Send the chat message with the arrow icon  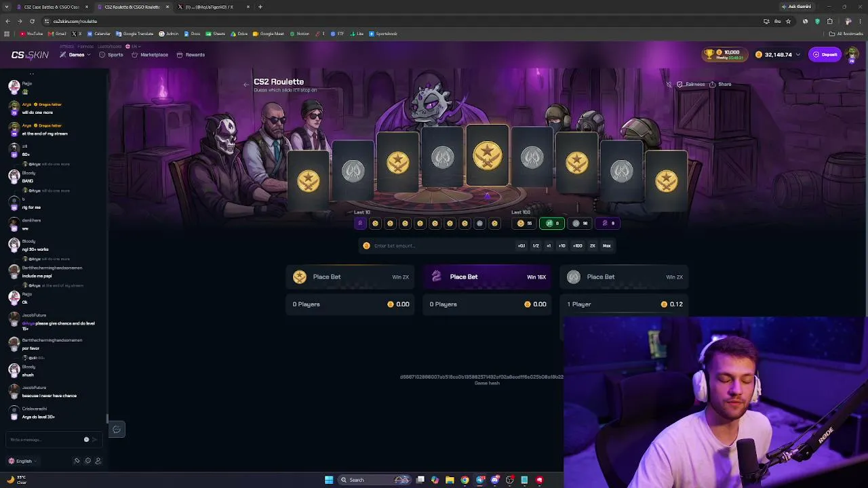pyautogui.click(x=94, y=440)
